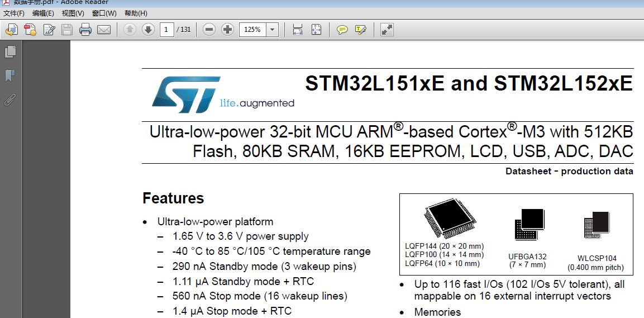
Task: Open the 视图(V) menu
Action: pos(73,13)
